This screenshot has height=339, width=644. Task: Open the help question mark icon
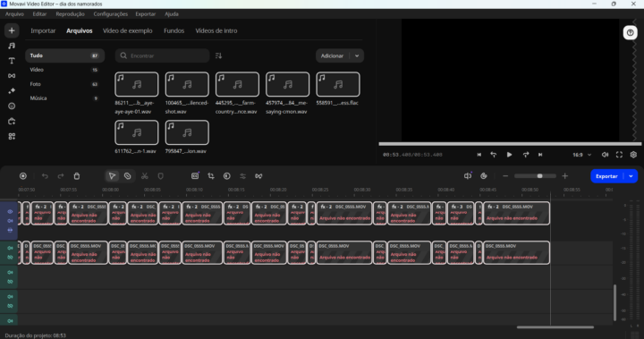630,32
